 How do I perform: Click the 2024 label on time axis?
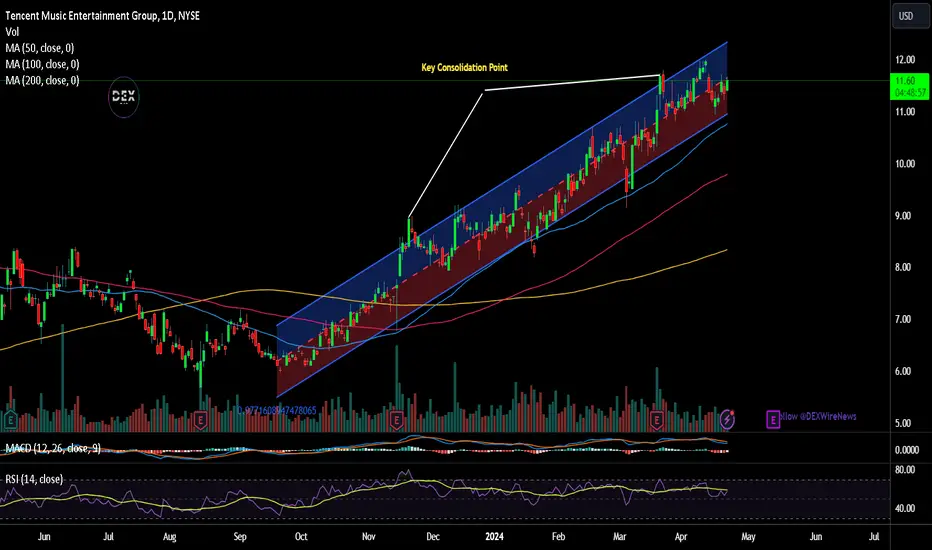[x=494, y=536]
